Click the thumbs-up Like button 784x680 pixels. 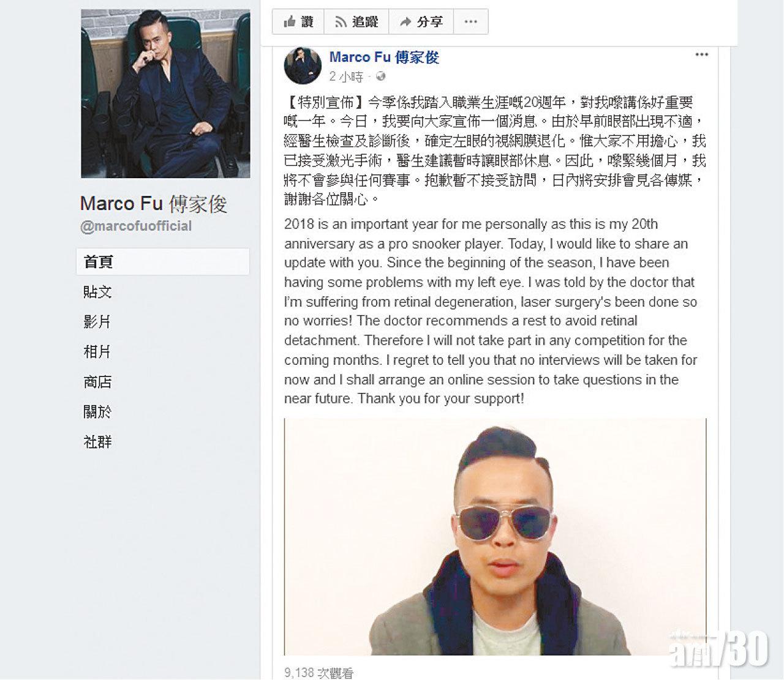click(298, 22)
